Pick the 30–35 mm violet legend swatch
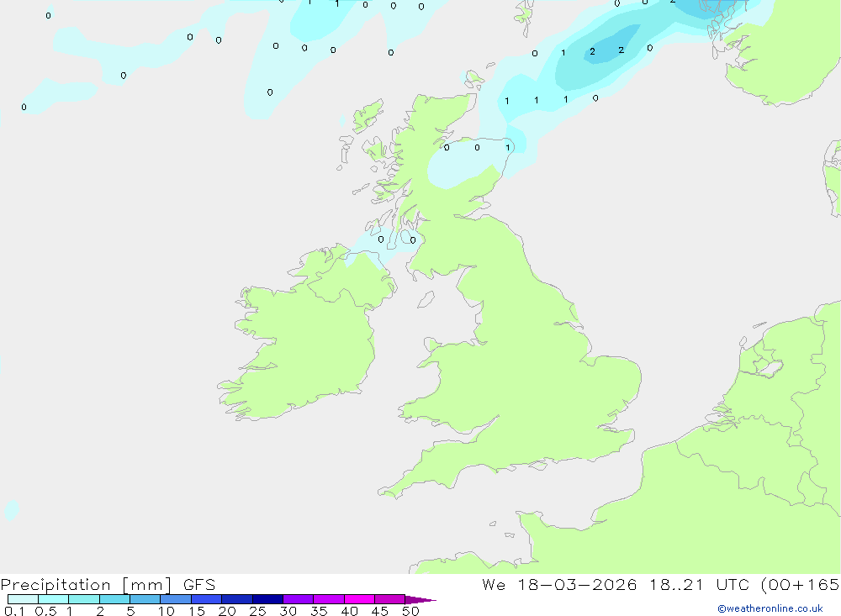Image resolution: width=841 pixels, height=616 pixels. [298, 599]
